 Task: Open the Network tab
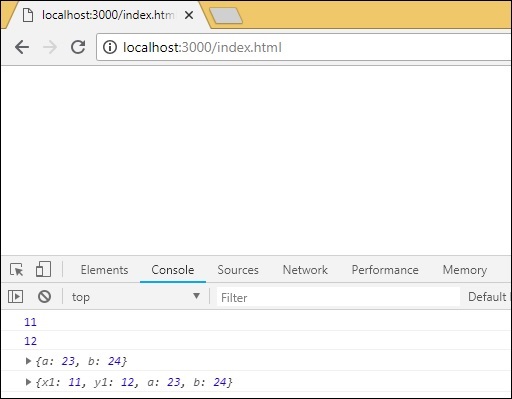(305, 270)
